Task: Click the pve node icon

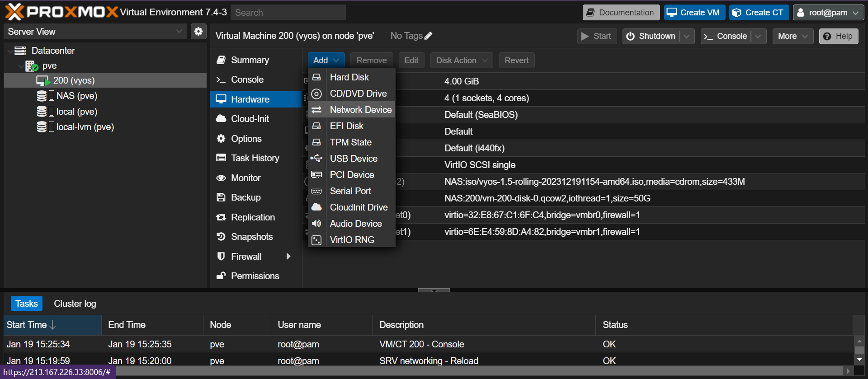Action: [32, 66]
